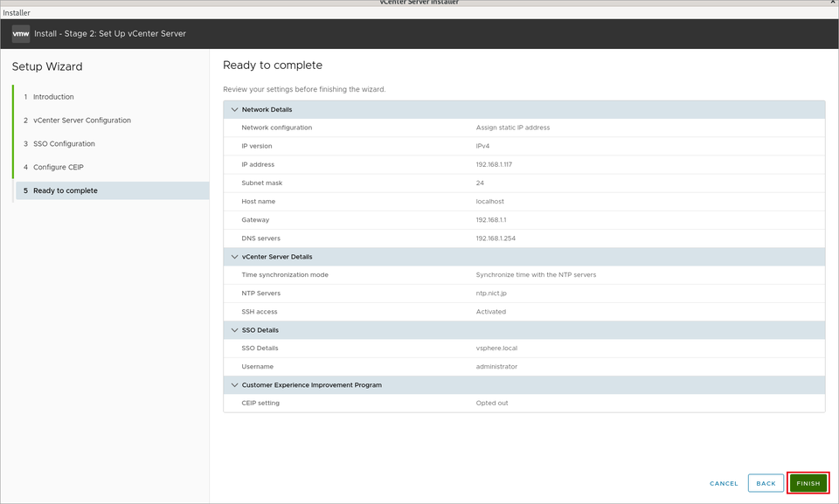Go to the Introduction wizard step
Screen dimensions: 839x504
53,97
